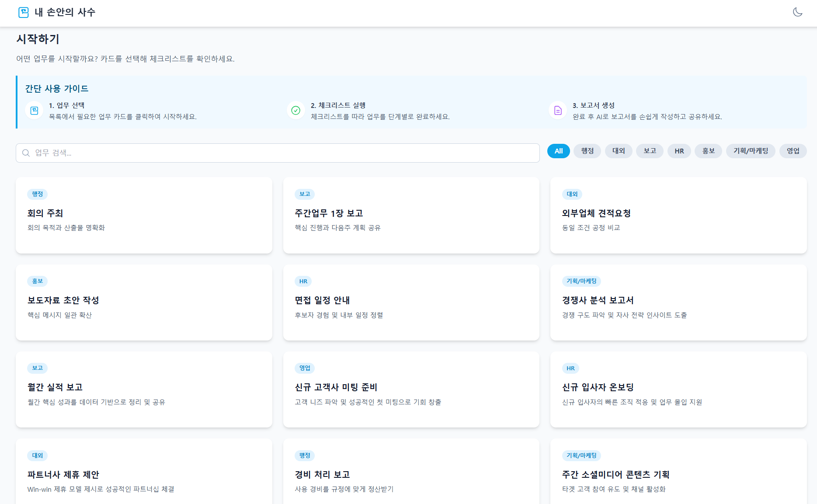Image resolution: width=817 pixels, height=504 pixels.
Task: Click the 체크리스트 실행 checkmark icon
Action: point(296,111)
